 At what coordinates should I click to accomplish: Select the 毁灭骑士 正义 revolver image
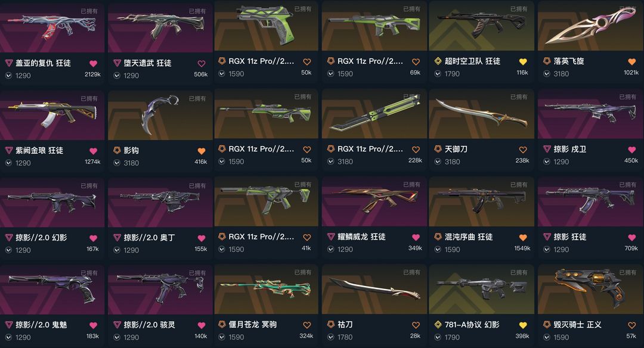coord(590,288)
